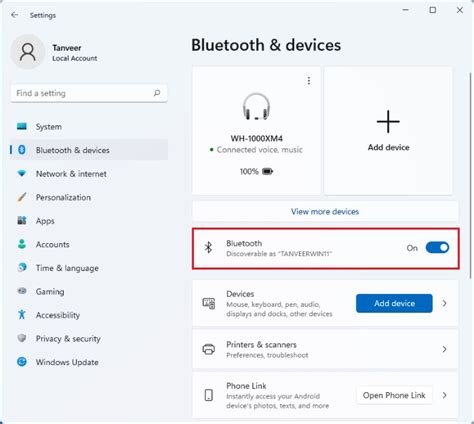Click Discoverable as "TANVEERWIN11" text
The image size is (474, 424).
tap(279, 254)
